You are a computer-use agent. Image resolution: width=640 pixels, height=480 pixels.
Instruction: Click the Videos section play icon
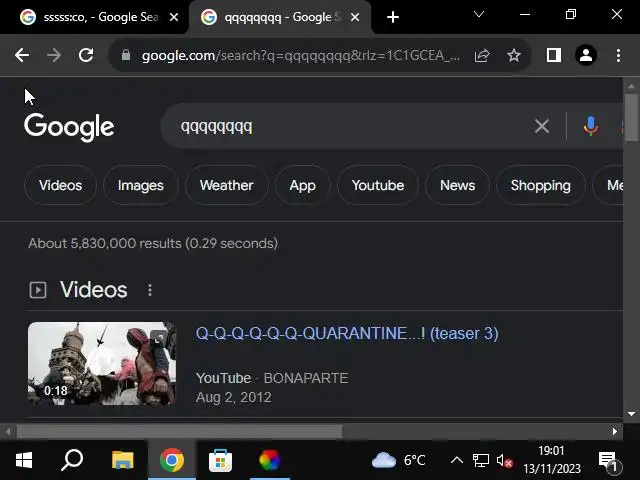38,290
